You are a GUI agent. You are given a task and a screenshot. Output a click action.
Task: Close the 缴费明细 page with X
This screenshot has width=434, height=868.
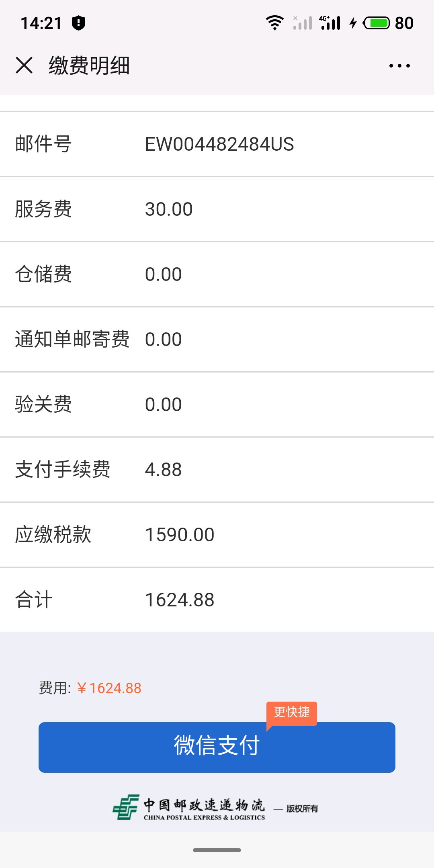[24, 65]
